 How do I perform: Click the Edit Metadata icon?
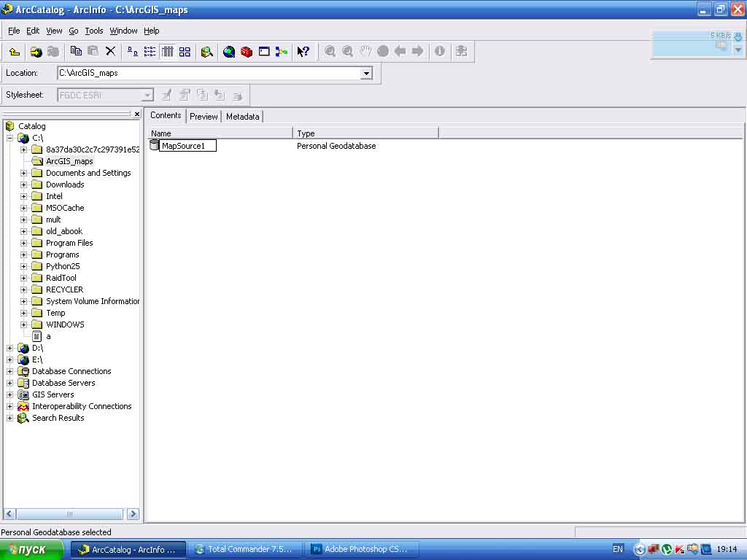pos(167,96)
